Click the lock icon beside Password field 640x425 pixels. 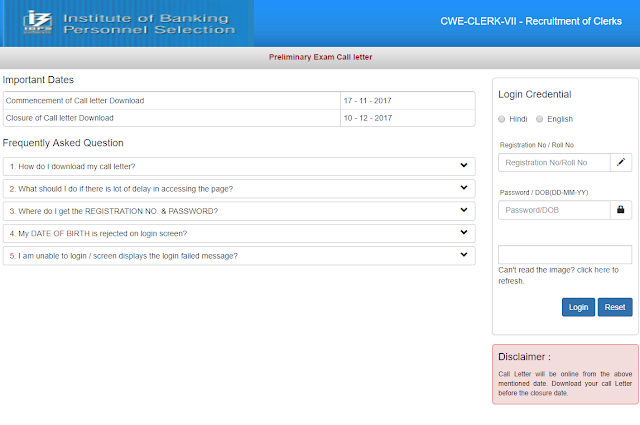(621, 210)
